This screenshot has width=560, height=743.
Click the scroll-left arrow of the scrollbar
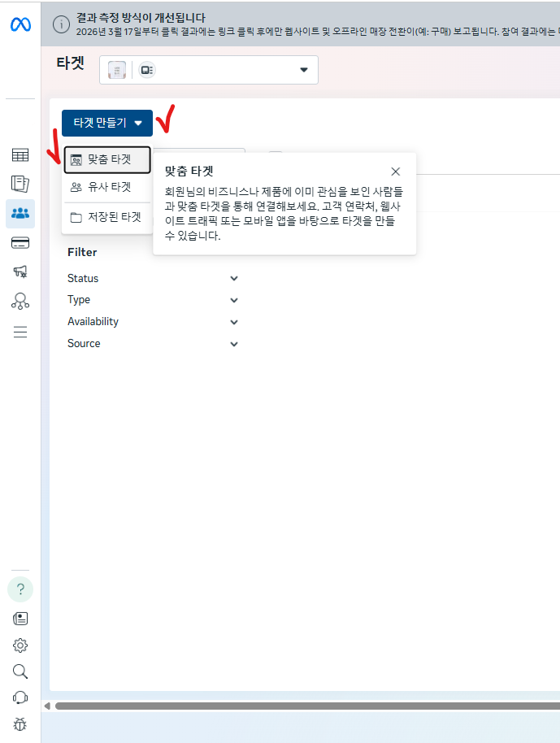[x=47, y=706]
